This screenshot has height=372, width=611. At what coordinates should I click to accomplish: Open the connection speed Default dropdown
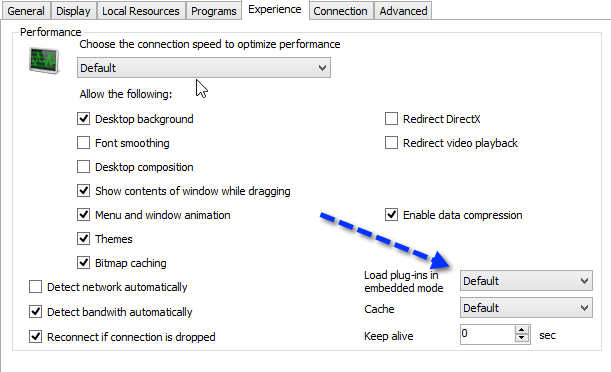[204, 68]
